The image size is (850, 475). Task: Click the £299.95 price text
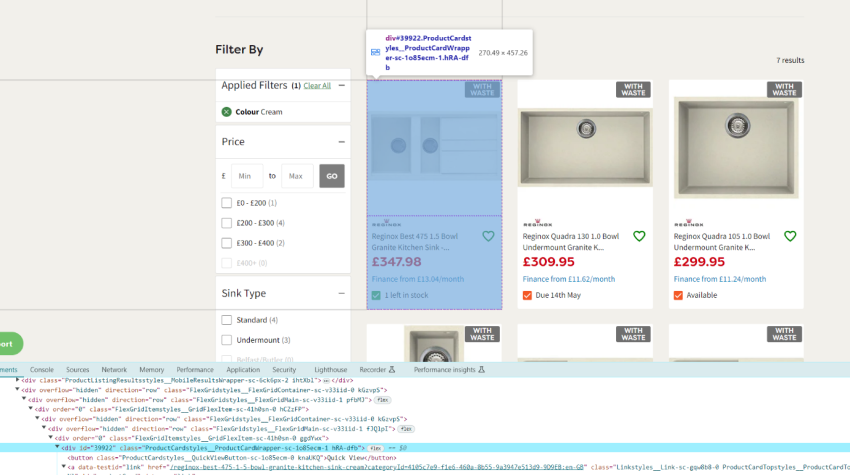(699, 262)
